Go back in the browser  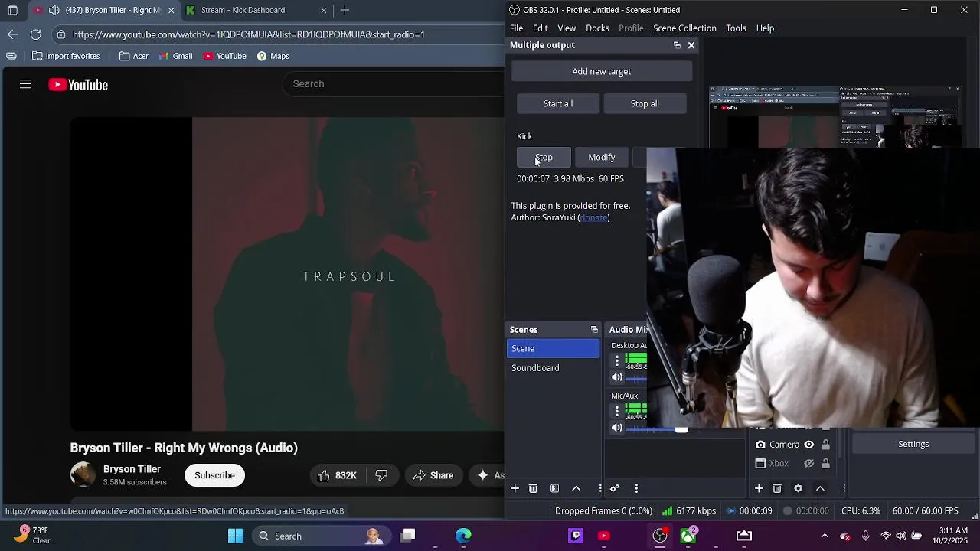[12, 34]
